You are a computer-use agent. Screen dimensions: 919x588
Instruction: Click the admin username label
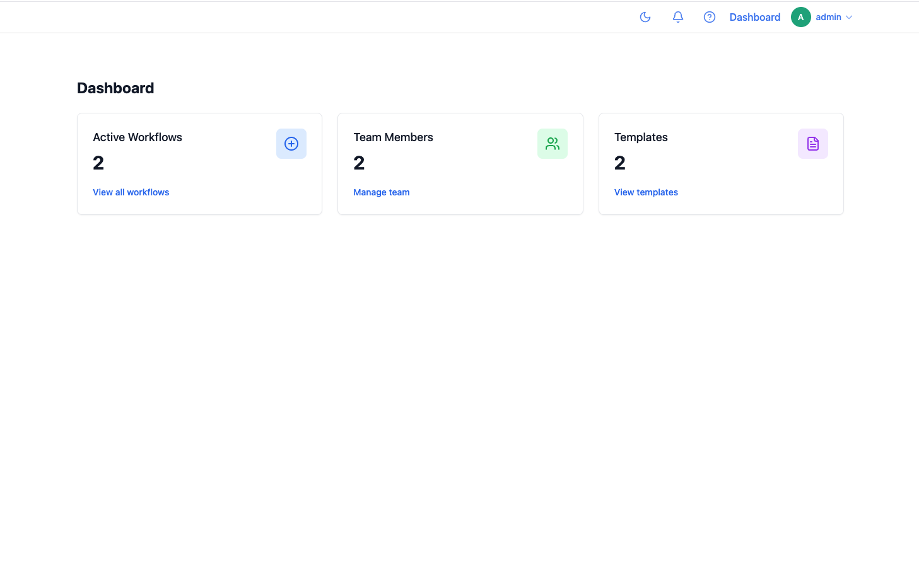(828, 17)
